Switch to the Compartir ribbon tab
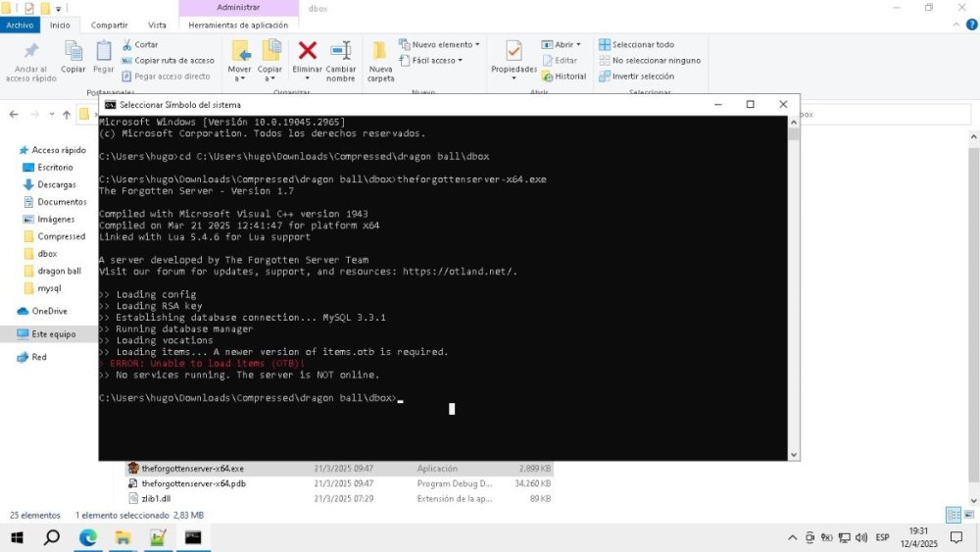The image size is (980, 552). (109, 25)
